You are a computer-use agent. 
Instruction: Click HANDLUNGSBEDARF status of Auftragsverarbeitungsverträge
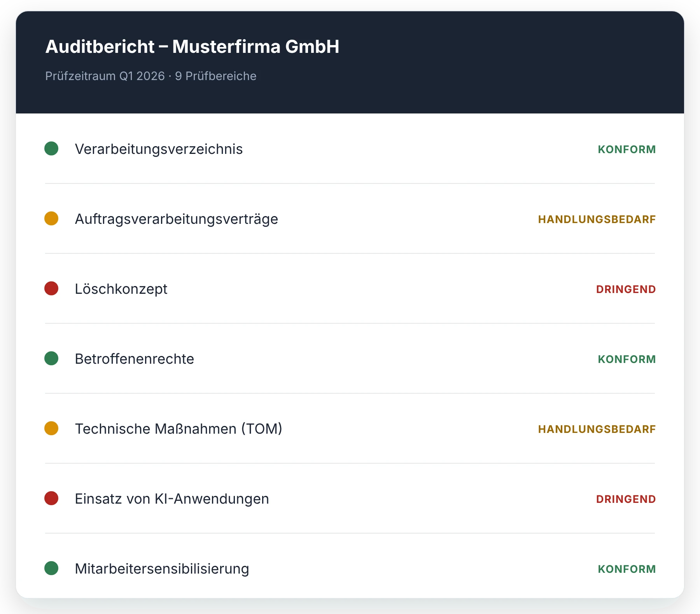click(x=597, y=219)
